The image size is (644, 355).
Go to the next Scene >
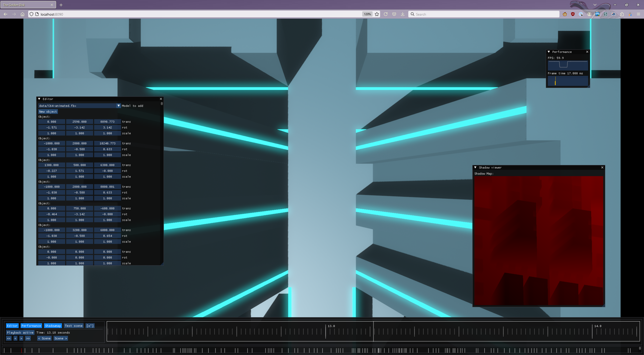tap(61, 338)
